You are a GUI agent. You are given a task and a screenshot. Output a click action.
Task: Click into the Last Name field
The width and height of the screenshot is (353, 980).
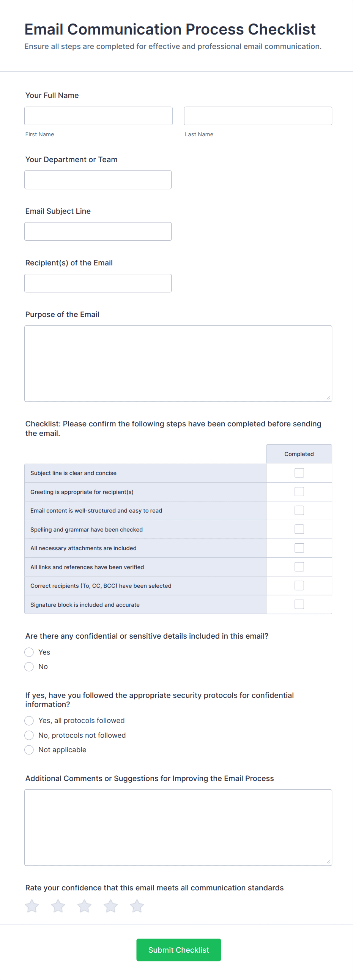[x=257, y=116]
